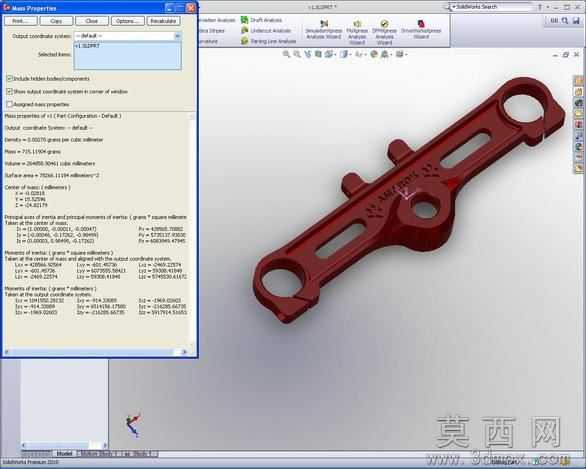Image resolution: width=586 pixels, height=469 pixels.
Task: Open the View Orientation dropdown icon
Action: 330,54
